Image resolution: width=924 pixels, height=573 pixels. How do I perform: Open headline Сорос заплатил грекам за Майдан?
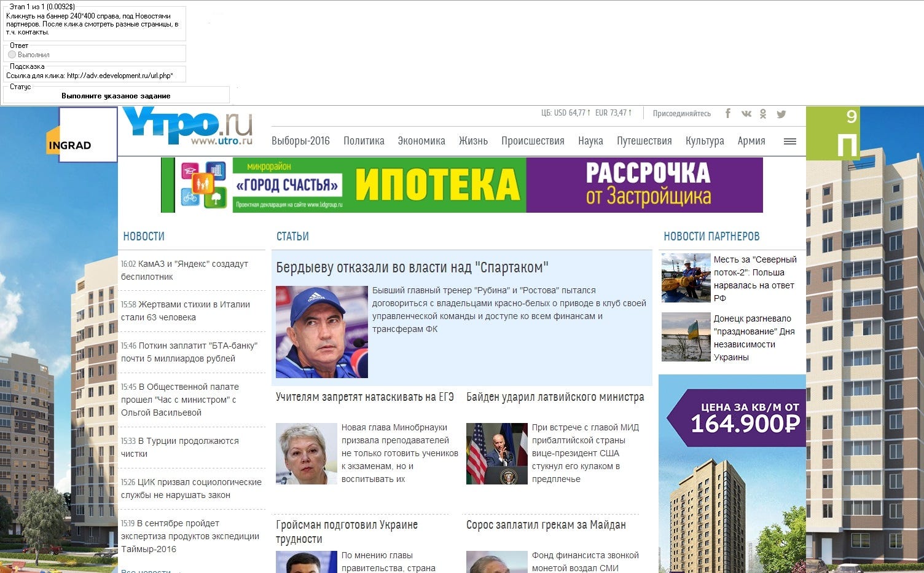(546, 525)
